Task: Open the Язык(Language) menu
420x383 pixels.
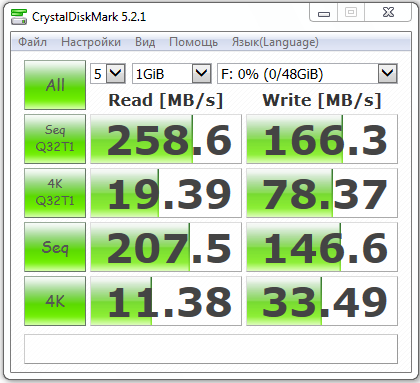Action: (x=275, y=42)
